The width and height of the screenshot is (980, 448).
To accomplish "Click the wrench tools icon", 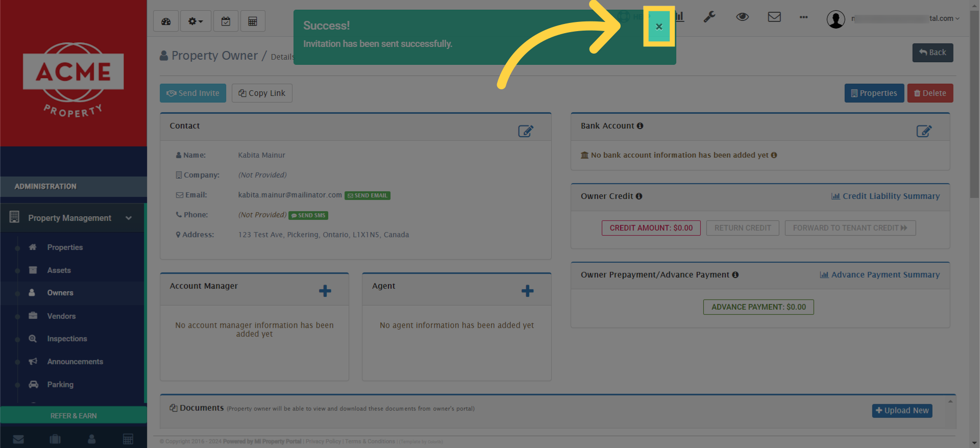I will pyautogui.click(x=709, y=17).
